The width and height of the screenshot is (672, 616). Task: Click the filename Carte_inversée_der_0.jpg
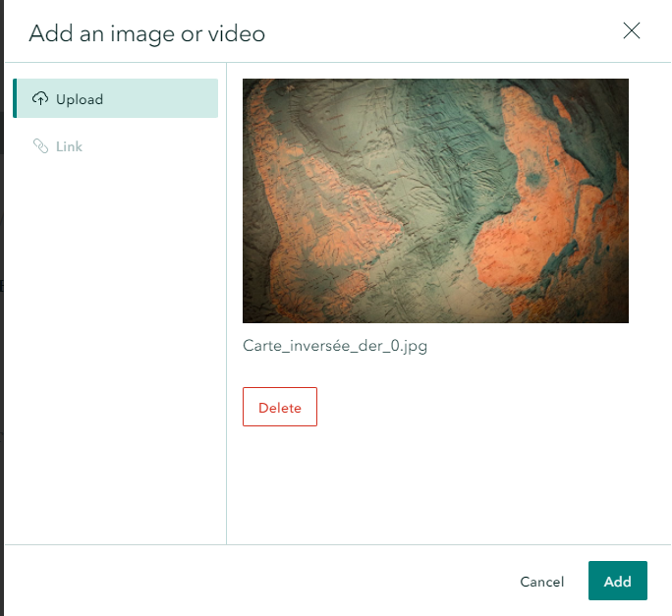point(335,346)
